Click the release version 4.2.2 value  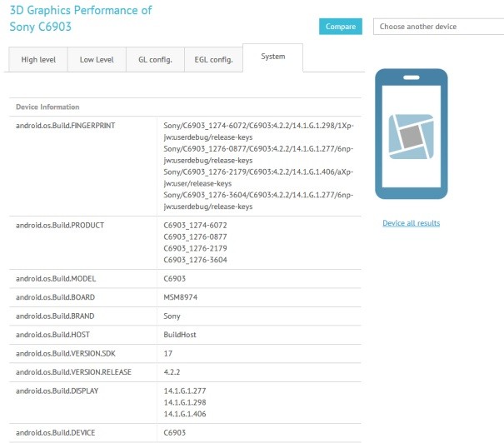[x=172, y=372]
